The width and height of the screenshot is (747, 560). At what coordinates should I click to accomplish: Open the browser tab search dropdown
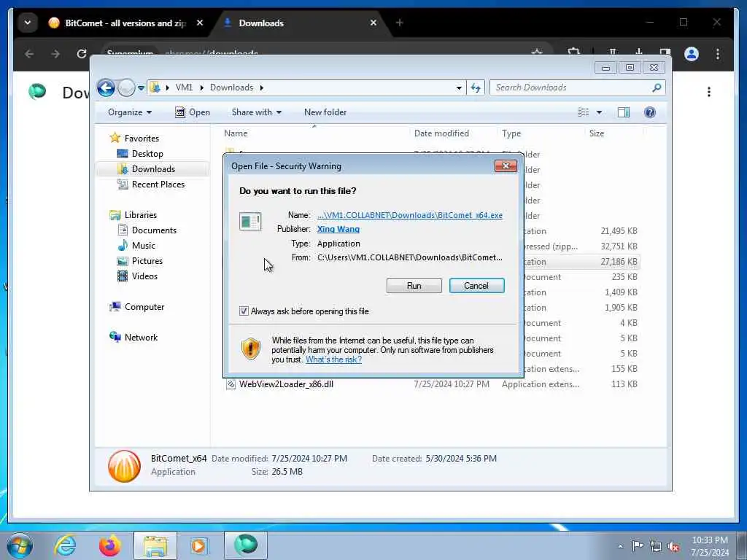click(x=28, y=23)
